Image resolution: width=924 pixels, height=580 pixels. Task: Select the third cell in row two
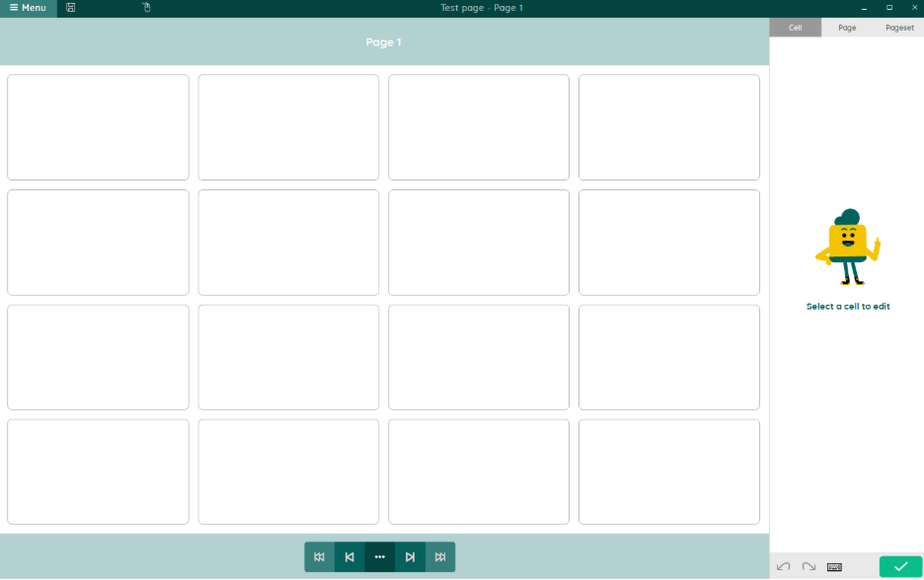(479, 243)
